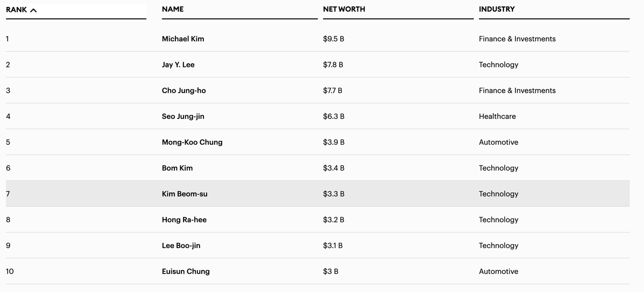This screenshot has width=644, height=292.
Task: Sort by the NAME column header
Action: click(172, 9)
